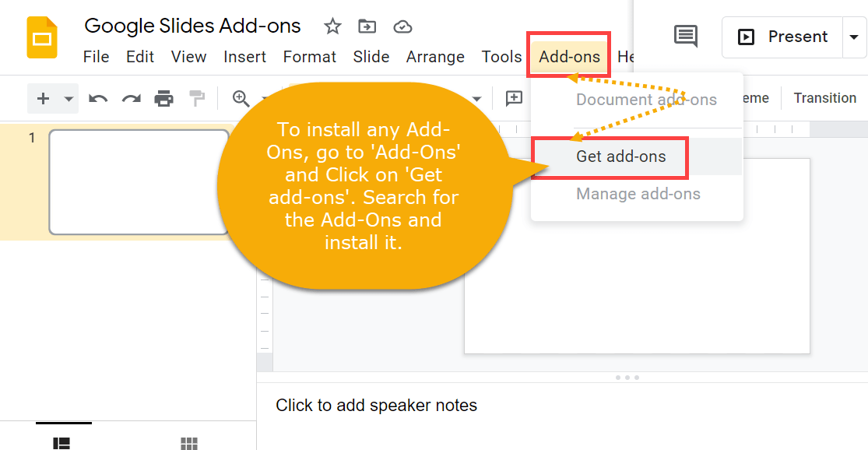The image size is (868, 450).
Task: Open the File menu
Action: (x=97, y=57)
